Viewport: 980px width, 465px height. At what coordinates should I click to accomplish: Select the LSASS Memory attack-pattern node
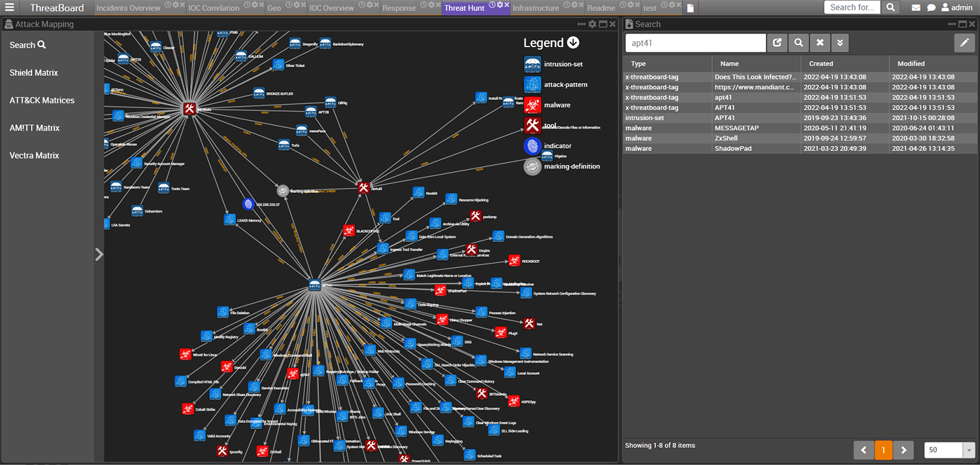pyautogui.click(x=230, y=220)
